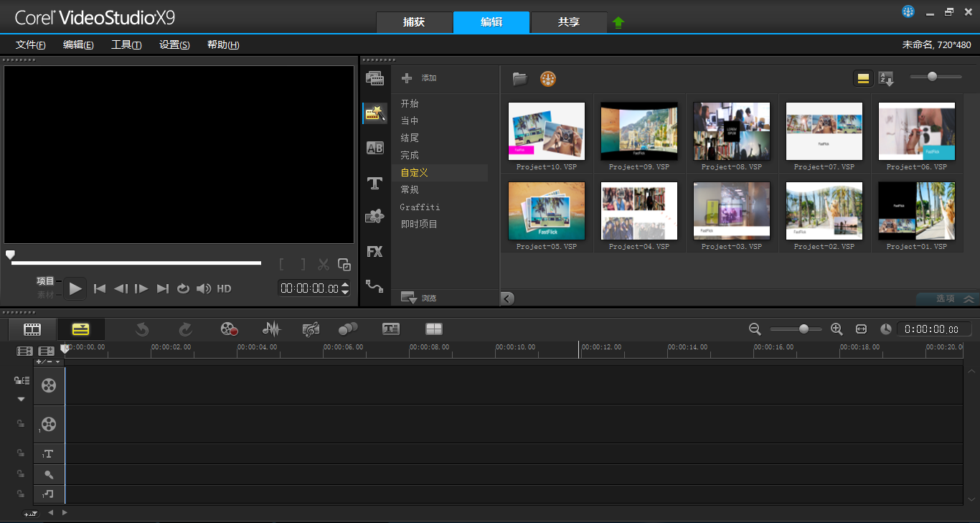This screenshot has height=523, width=980.
Task: Click the 添加 add folder button
Action: 419,78
